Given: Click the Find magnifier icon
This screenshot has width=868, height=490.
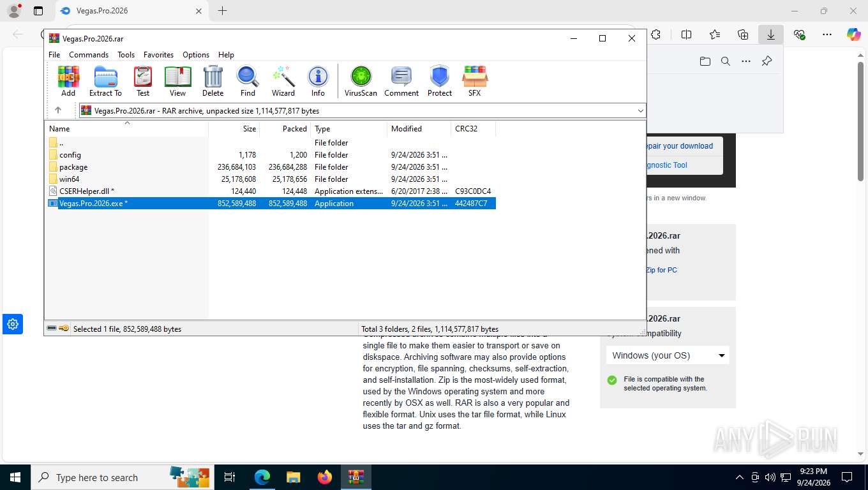Looking at the screenshot, I should pyautogui.click(x=248, y=81).
